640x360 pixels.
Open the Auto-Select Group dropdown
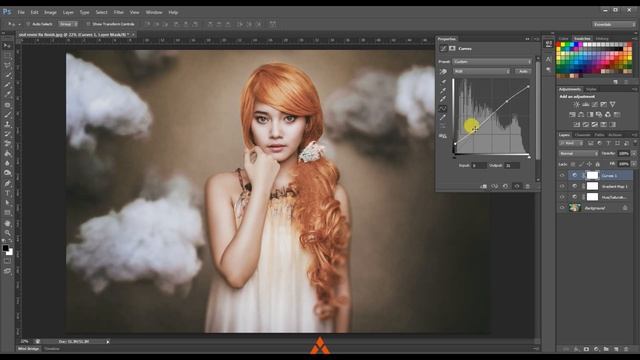(x=68, y=24)
